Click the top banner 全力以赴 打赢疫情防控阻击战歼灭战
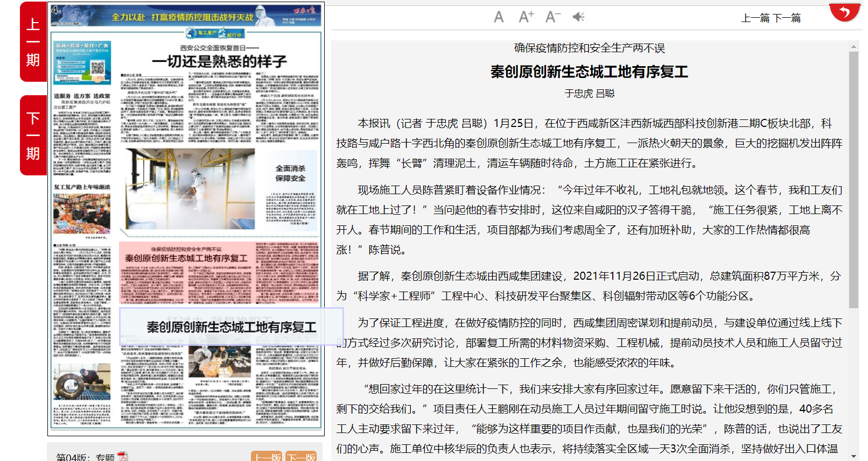This screenshot has width=868, height=461. (186, 16)
